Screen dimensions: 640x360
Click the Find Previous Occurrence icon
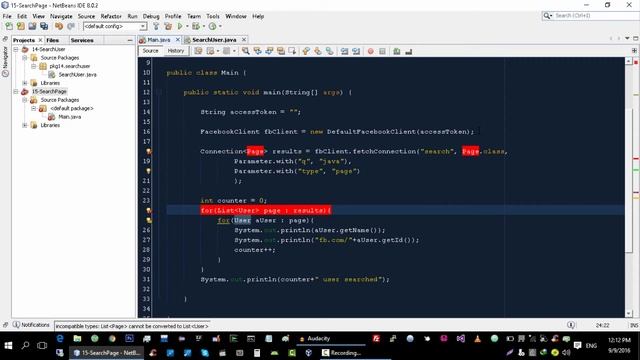[x=257, y=51]
